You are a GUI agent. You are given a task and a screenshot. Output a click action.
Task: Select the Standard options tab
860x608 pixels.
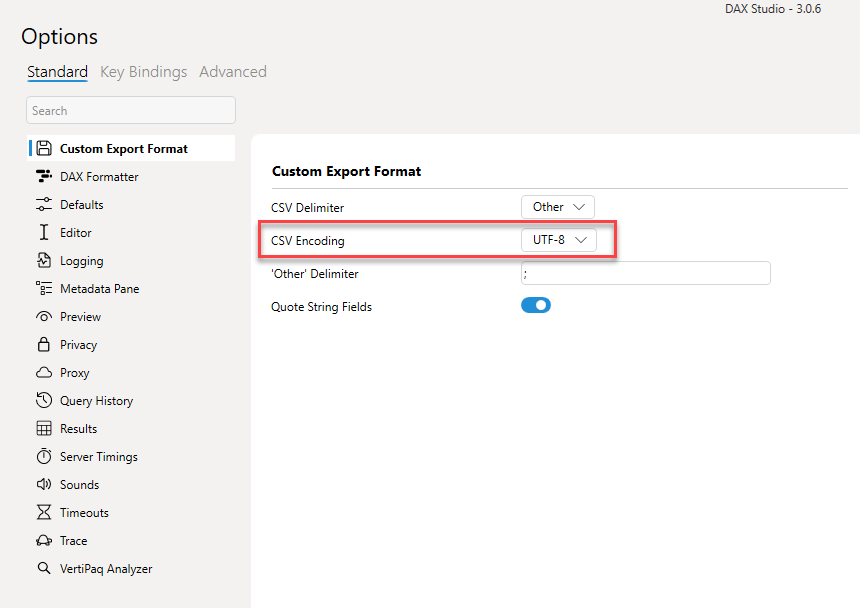tap(58, 72)
